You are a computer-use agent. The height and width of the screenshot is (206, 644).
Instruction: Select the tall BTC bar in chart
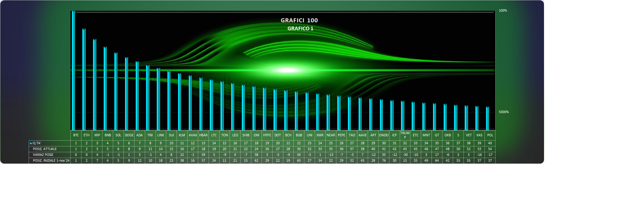click(73, 70)
